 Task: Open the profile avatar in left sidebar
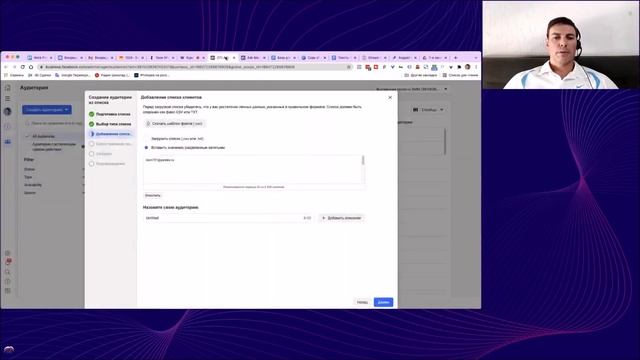pos(8,111)
